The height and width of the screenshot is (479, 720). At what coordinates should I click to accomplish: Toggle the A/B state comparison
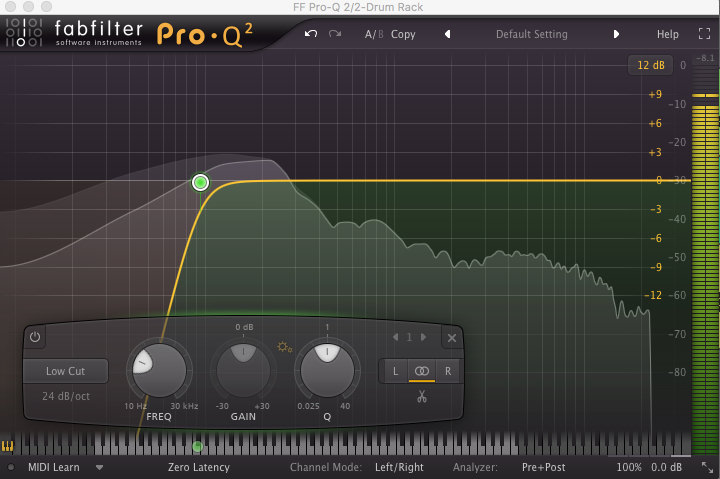pos(374,34)
